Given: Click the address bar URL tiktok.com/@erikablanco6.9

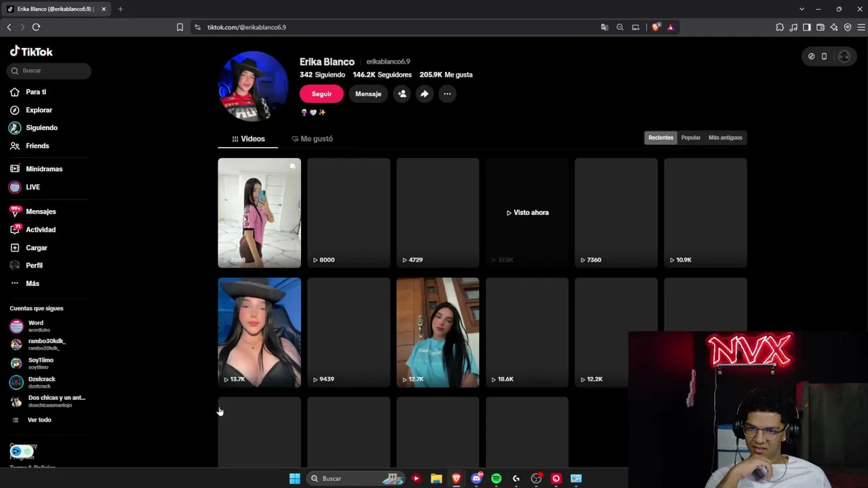Looking at the screenshot, I should tap(247, 27).
